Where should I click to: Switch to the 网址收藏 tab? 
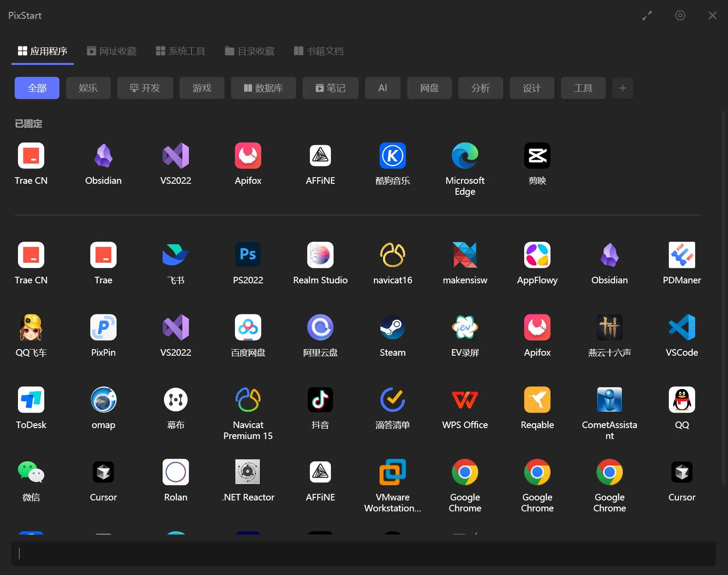(112, 51)
